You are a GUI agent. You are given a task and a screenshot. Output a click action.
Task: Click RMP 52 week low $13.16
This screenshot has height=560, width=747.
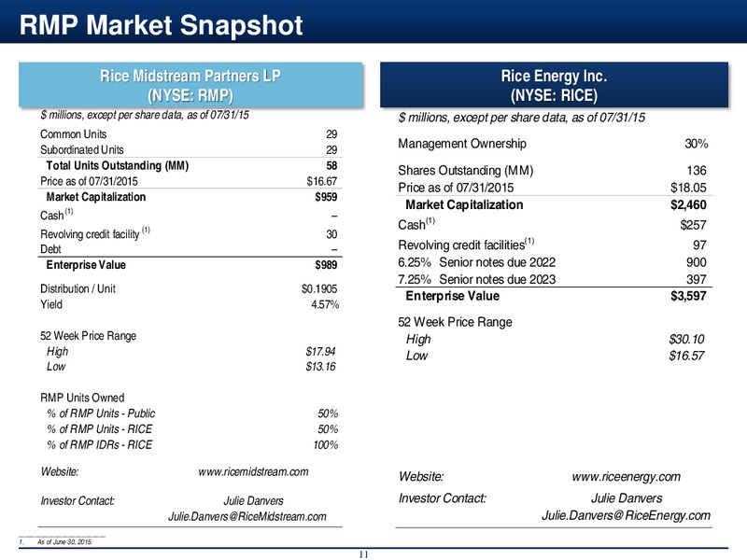point(320,367)
